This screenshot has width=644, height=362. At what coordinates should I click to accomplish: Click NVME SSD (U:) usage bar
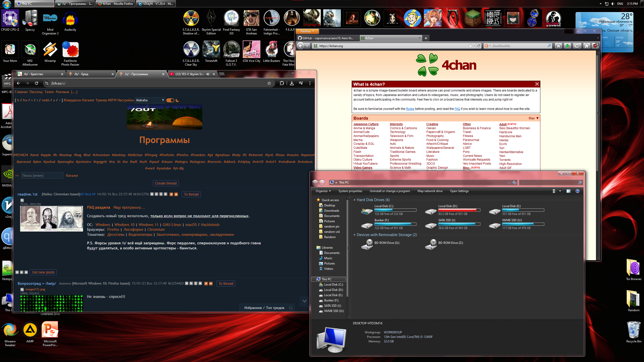coord(523,224)
